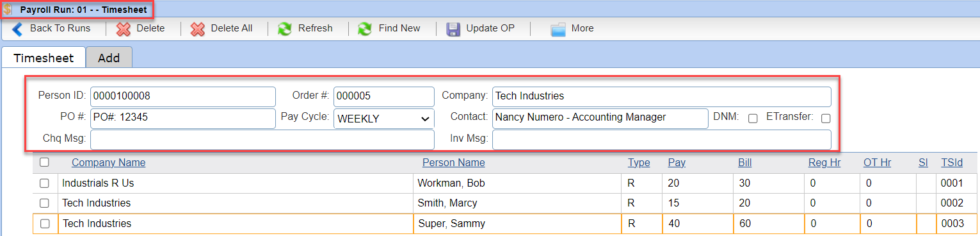Image resolution: width=980 pixels, height=236 pixels.
Task: Click the red X Delete icon
Action: 124,29
